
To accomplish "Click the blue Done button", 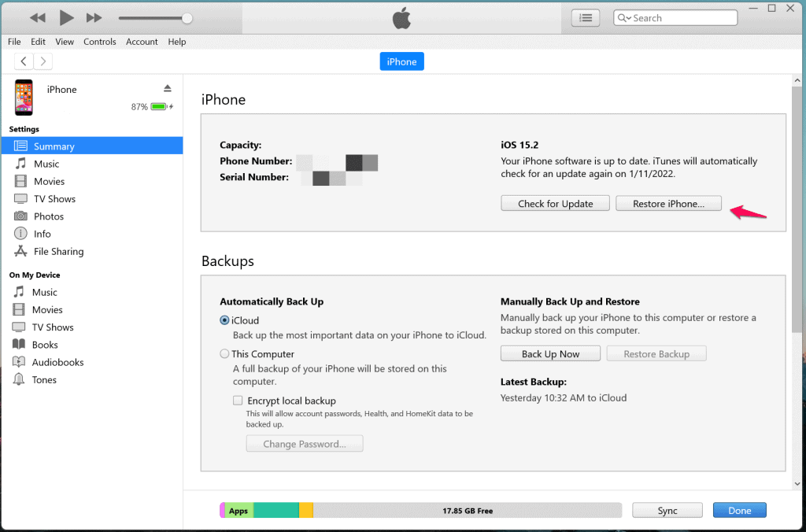I will click(740, 511).
